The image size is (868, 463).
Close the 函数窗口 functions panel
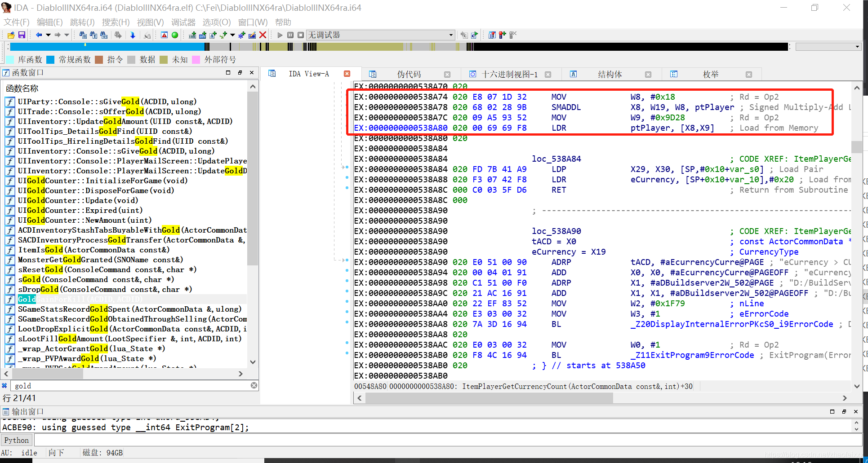coord(252,72)
